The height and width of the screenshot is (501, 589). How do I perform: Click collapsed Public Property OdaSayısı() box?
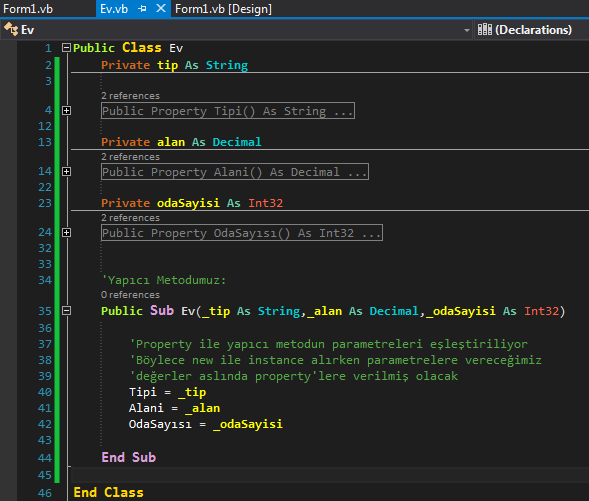[242, 233]
